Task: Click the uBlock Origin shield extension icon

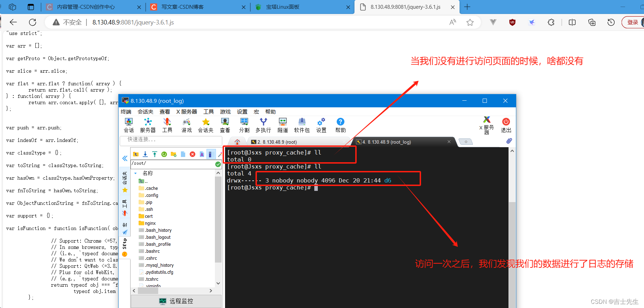Action: [x=512, y=22]
